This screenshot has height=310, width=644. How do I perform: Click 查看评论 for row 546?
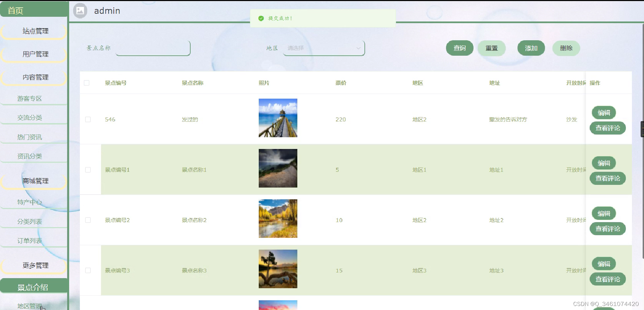tap(608, 128)
